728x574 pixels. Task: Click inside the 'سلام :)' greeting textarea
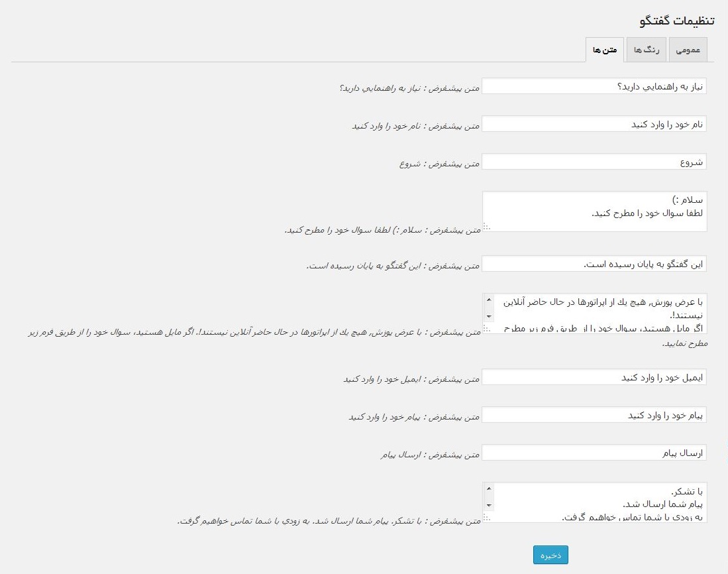coord(594,211)
